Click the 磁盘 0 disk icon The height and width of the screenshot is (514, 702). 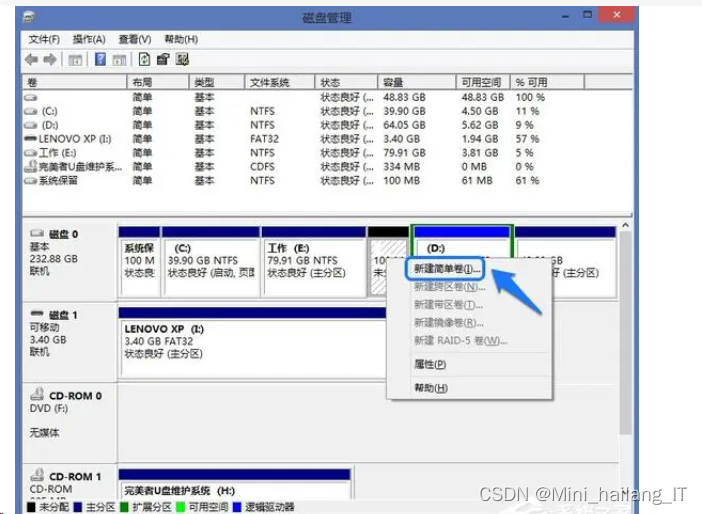[37, 233]
